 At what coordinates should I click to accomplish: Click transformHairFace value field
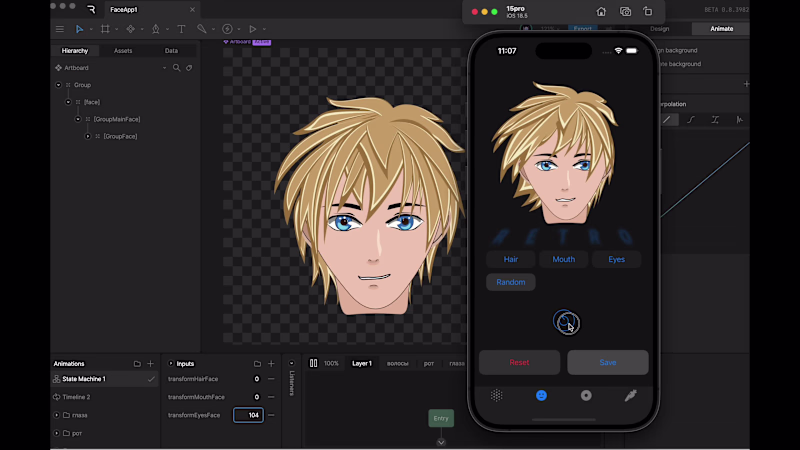[x=257, y=379]
